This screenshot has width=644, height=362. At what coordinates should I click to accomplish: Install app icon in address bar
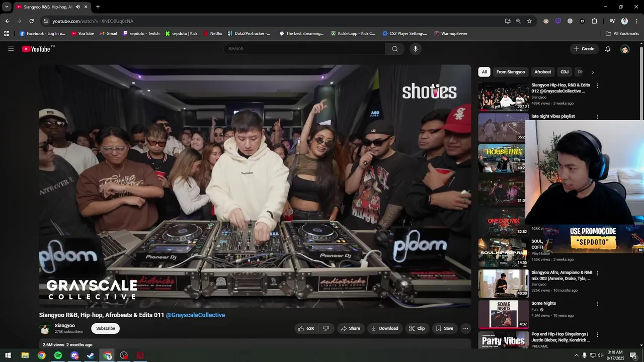point(507,21)
